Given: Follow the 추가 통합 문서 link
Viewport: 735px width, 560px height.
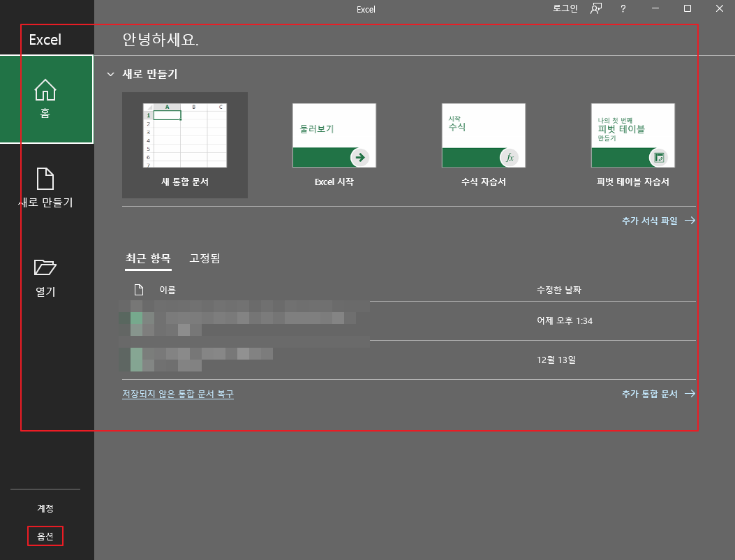Looking at the screenshot, I should pyautogui.click(x=658, y=394).
